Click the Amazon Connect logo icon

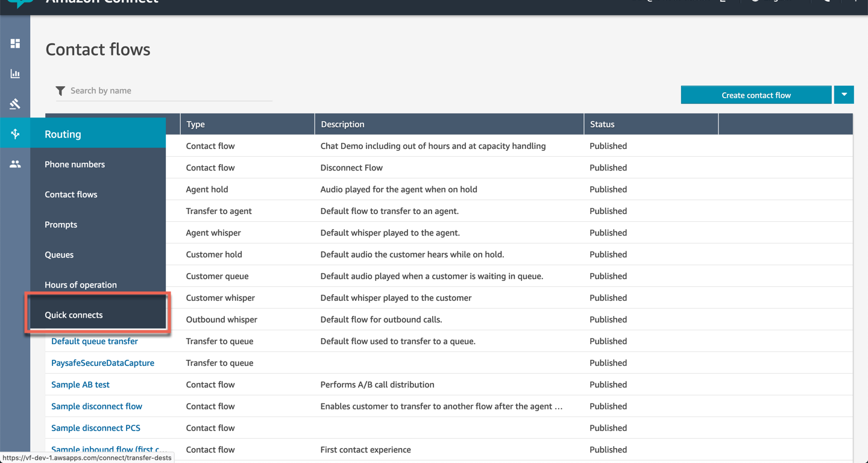pyautogui.click(x=21, y=3)
